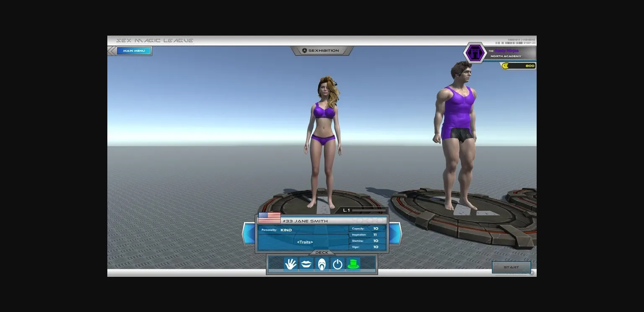
Task: Click the power symbol card in deck
Action: click(338, 264)
